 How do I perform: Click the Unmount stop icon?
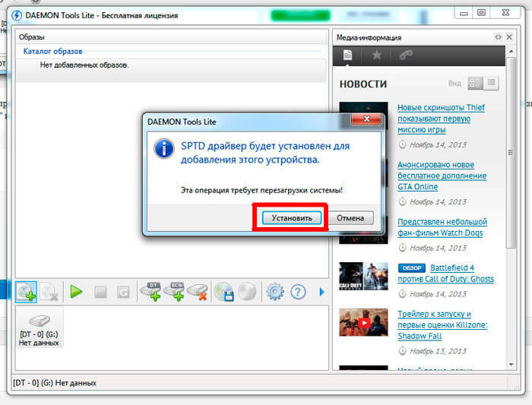(x=100, y=292)
